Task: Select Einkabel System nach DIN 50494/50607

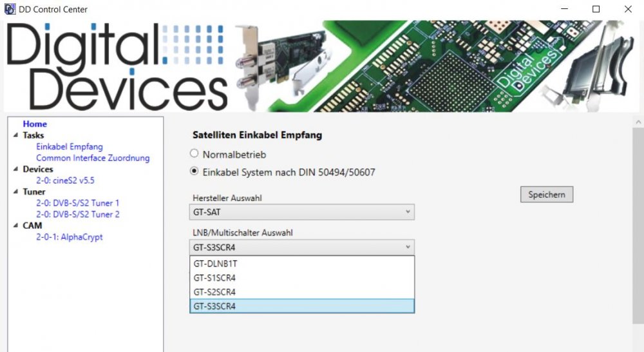Action: [x=194, y=171]
